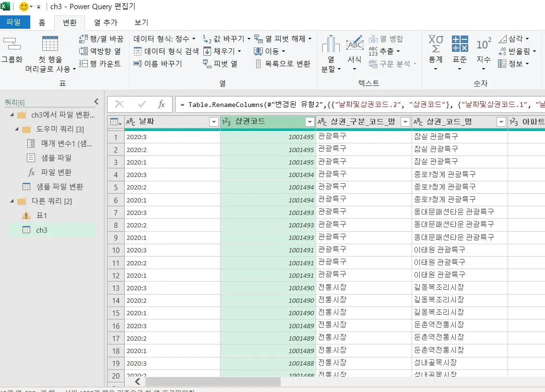Click the Excel app icon in title bar
The image size is (545, 392).
pos(5,6)
